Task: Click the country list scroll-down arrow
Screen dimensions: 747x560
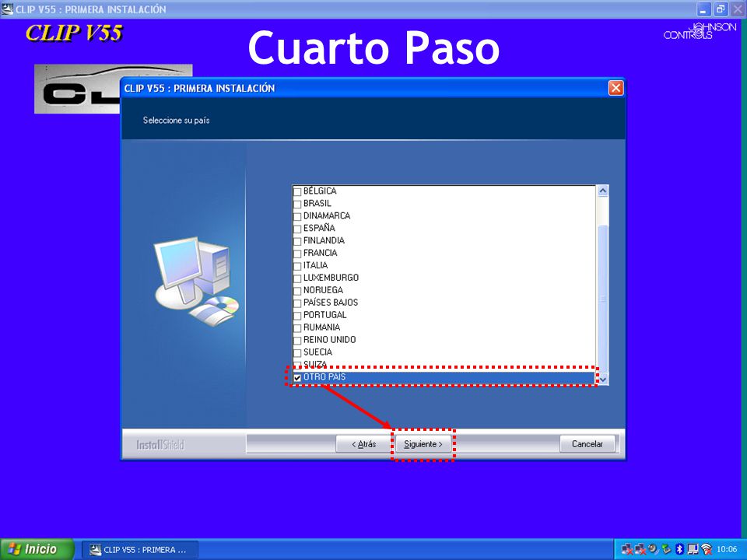Action: pyautogui.click(x=602, y=379)
